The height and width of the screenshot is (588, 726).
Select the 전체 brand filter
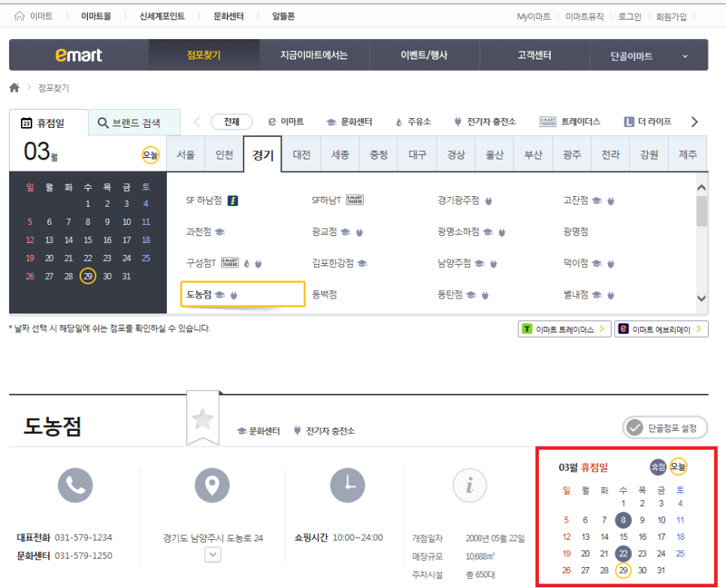point(231,122)
